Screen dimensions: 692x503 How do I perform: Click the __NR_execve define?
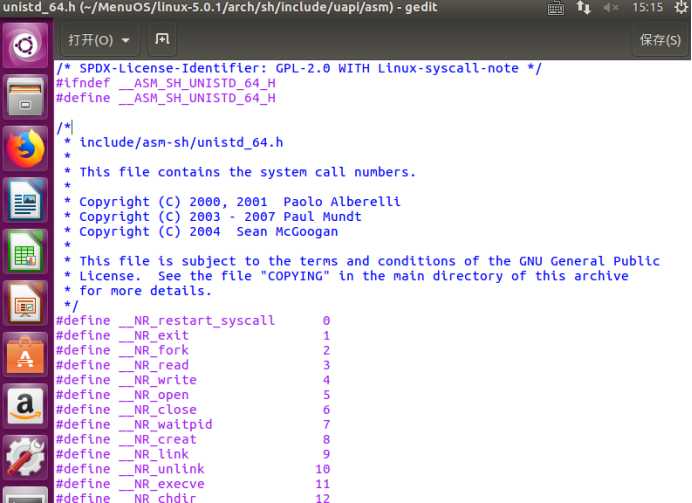(193, 484)
